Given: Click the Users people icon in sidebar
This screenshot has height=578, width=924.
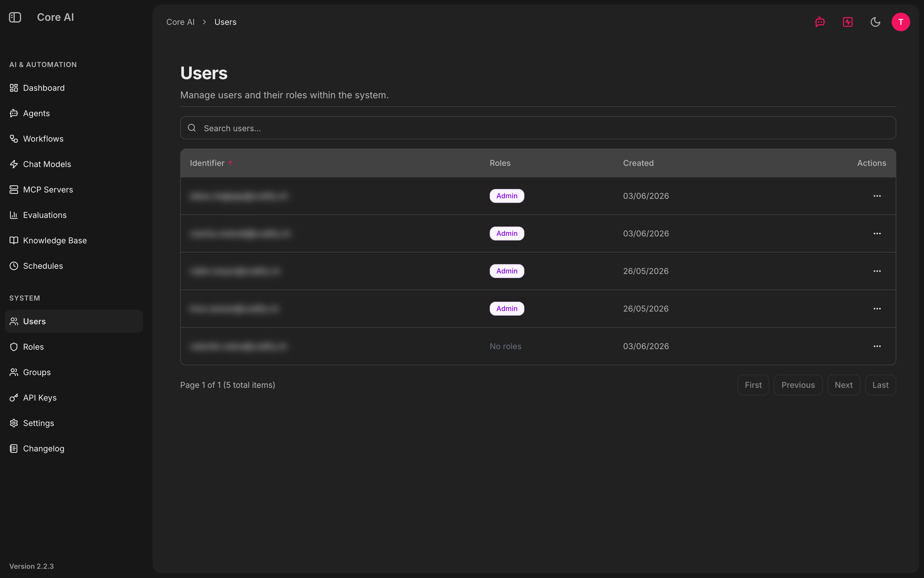Looking at the screenshot, I should (x=14, y=321).
